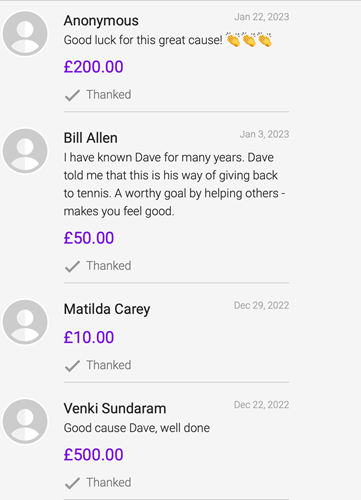Select the £50.00 donation amount

click(89, 238)
